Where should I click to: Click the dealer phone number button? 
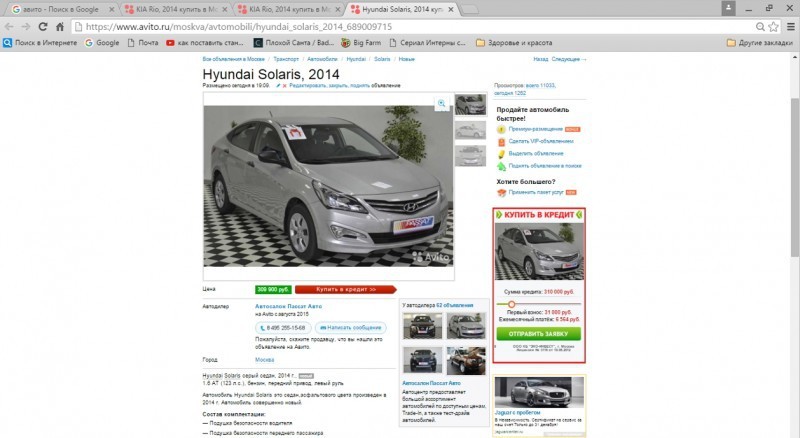[283, 328]
